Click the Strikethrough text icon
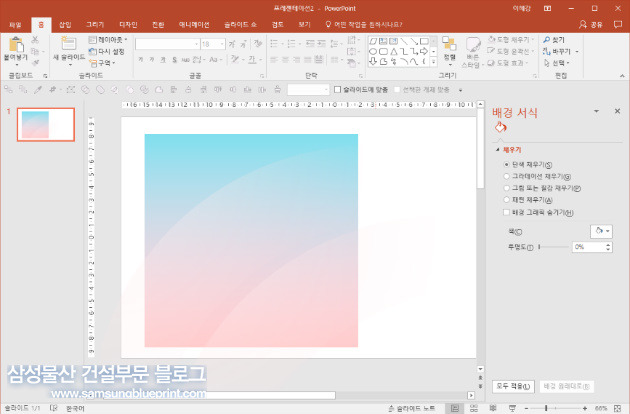This screenshot has height=414, width=630. (x=186, y=60)
